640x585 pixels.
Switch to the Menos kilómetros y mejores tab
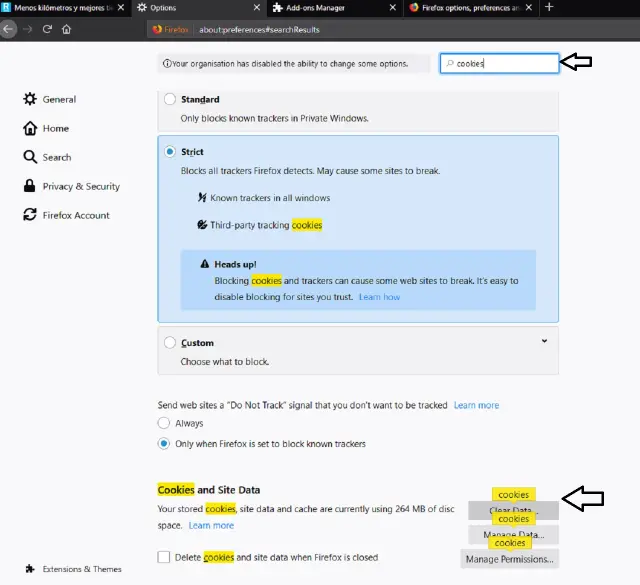63,7
